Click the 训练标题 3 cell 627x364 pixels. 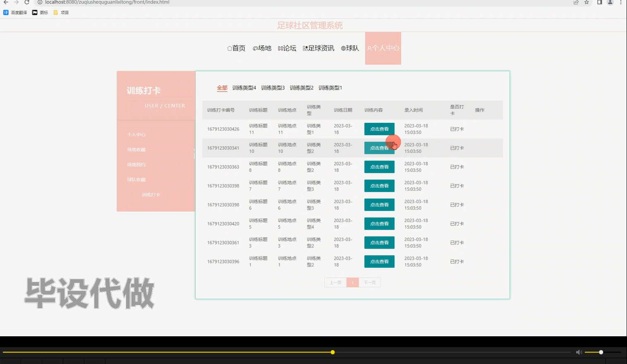click(x=258, y=242)
